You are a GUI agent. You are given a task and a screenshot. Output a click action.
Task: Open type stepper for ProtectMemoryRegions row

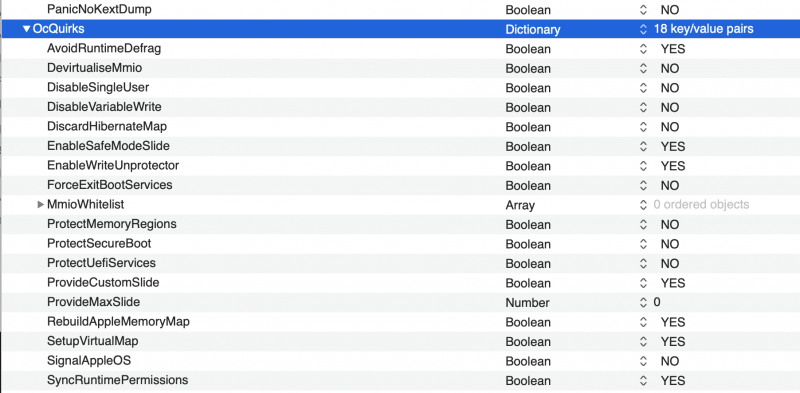click(x=643, y=225)
